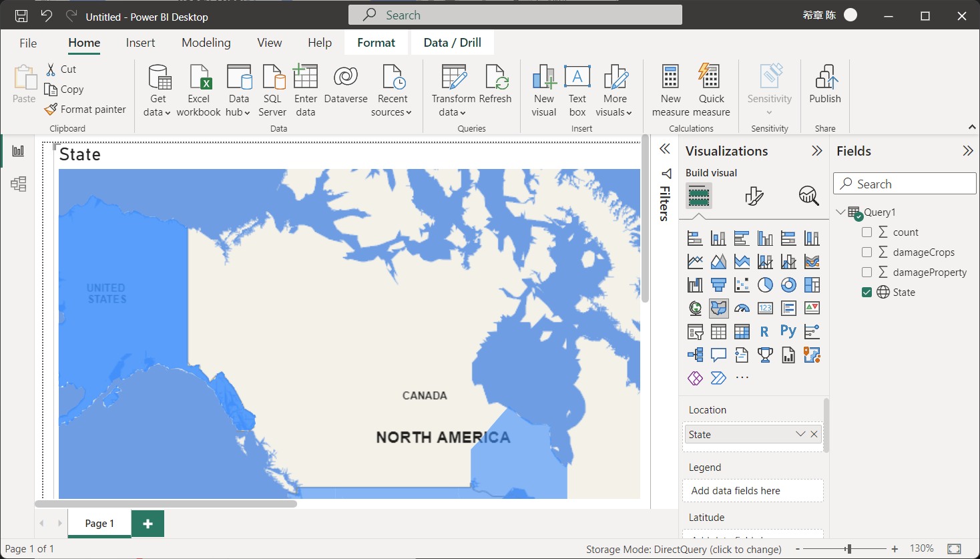Select the Stacked column chart visual
Screen dimensions: 980x559
click(718, 238)
